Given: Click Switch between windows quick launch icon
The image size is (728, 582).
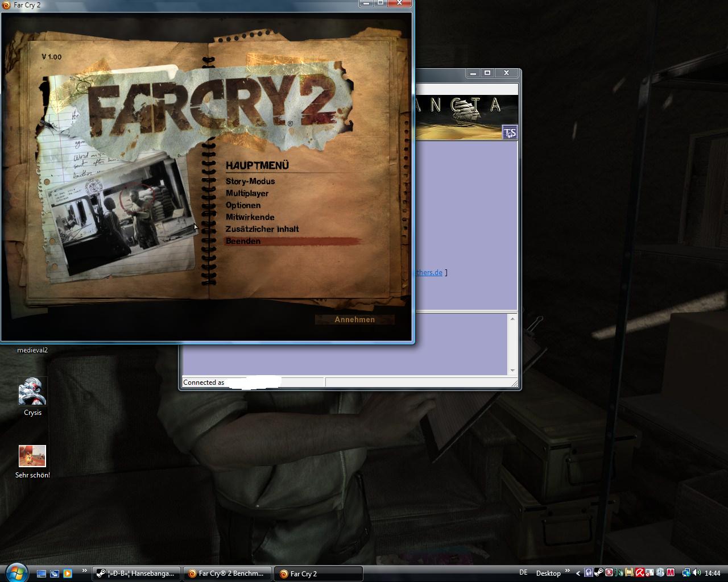Looking at the screenshot, I should [55, 573].
